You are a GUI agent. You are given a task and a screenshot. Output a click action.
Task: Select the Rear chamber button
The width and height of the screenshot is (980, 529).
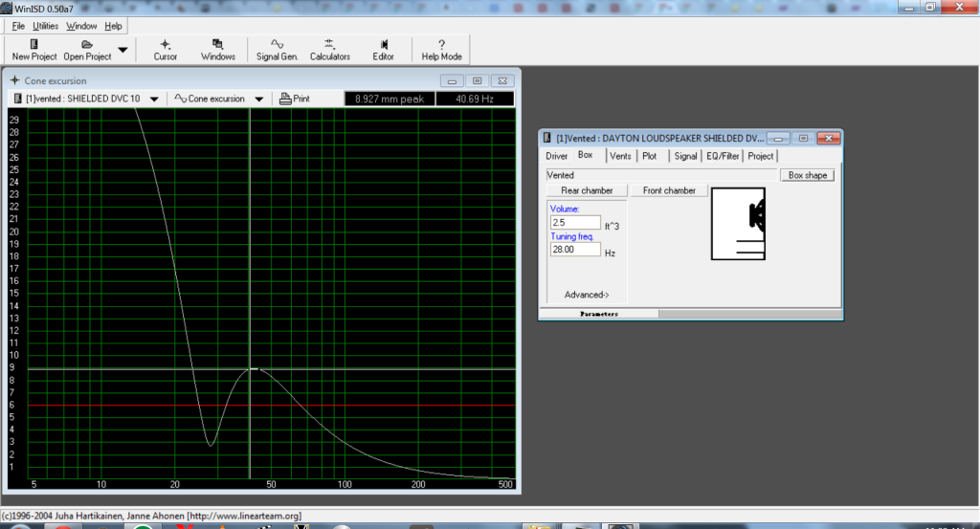(x=587, y=190)
